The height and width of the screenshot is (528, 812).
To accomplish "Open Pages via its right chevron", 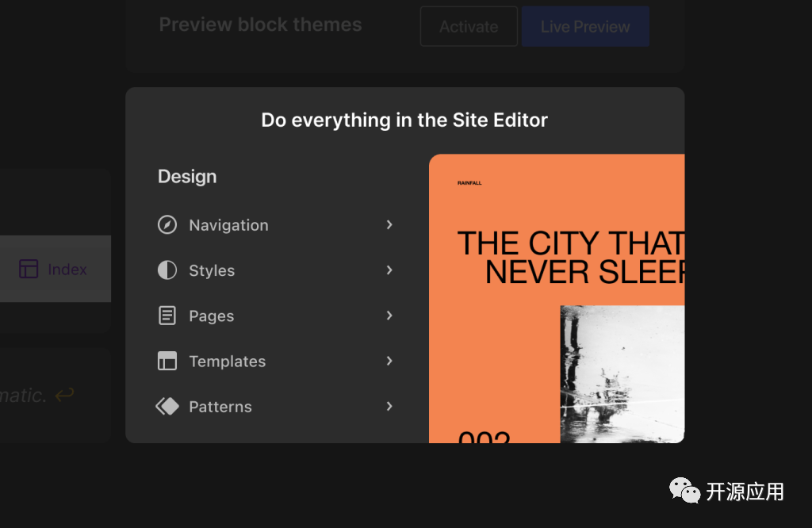I will pyautogui.click(x=389, y=316).
